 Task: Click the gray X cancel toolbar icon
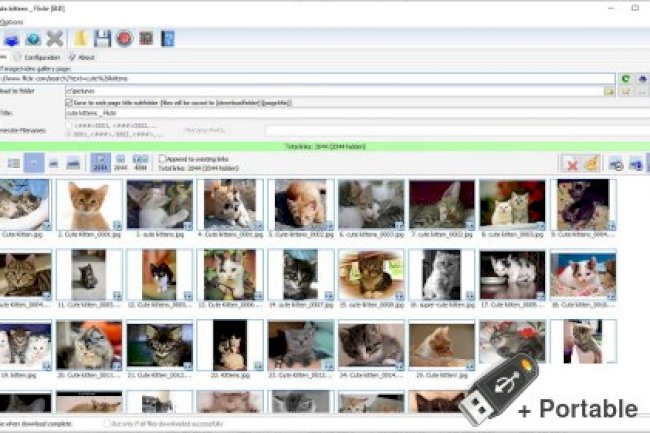[54, 39]
